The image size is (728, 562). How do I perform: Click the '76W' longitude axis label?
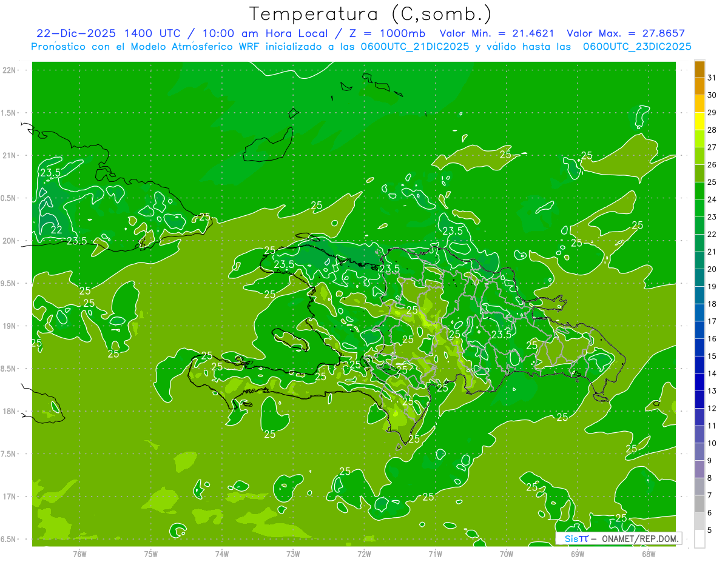[79, 554]
